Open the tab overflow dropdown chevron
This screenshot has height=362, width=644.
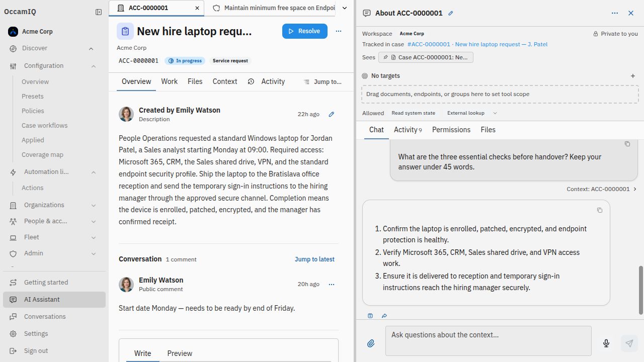(345, 8)
